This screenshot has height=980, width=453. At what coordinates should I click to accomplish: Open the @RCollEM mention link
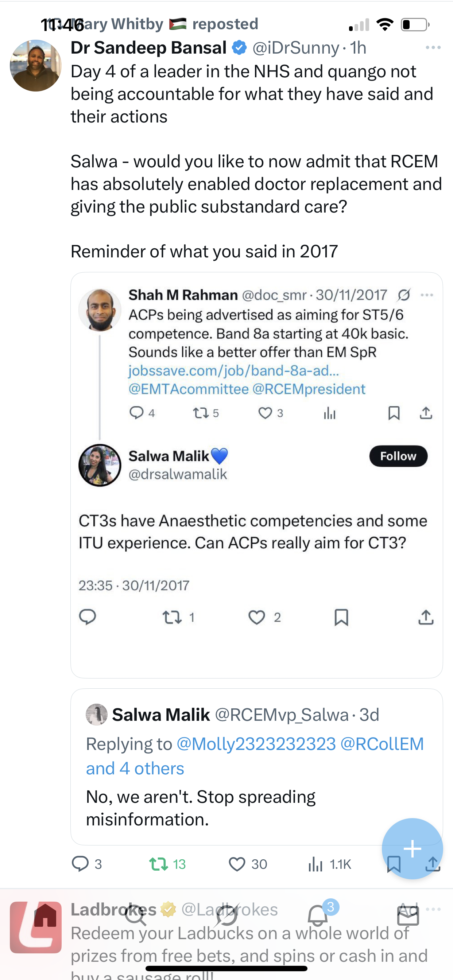pos(382,744)
